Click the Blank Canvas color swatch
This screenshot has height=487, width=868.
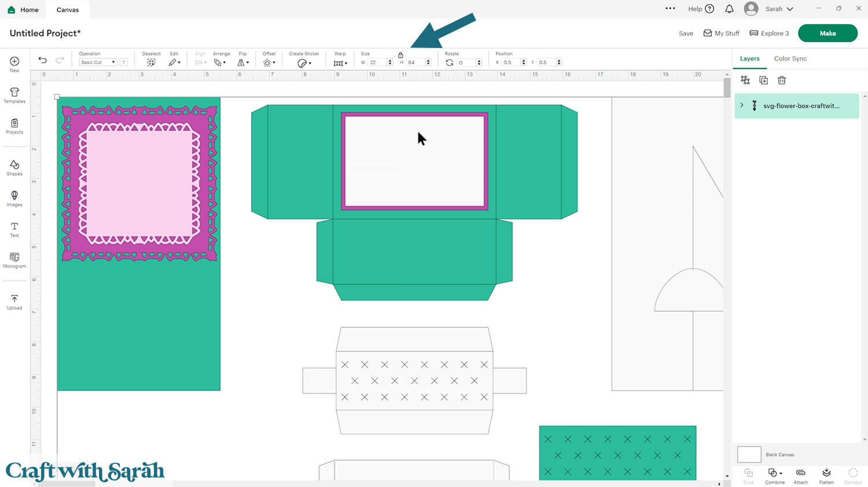click(x=749, y=455)
